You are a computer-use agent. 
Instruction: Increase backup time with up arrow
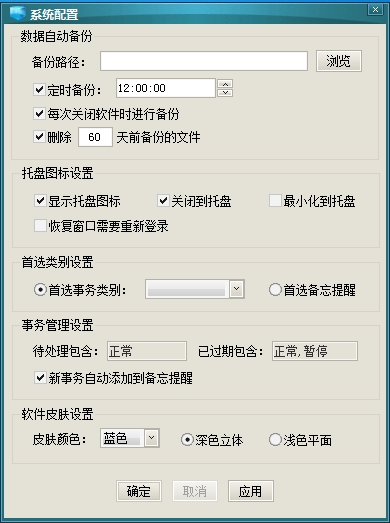[225, 84]
